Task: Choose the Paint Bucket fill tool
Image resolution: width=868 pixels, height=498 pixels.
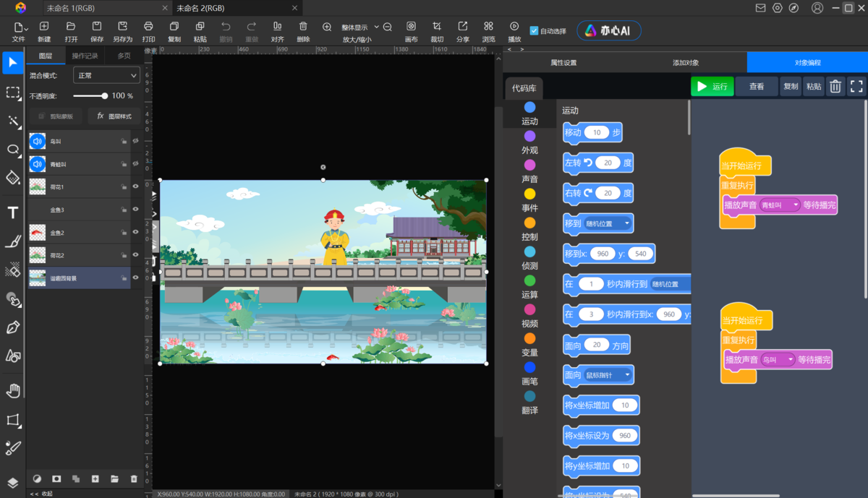Action: (x=12, y=178)
